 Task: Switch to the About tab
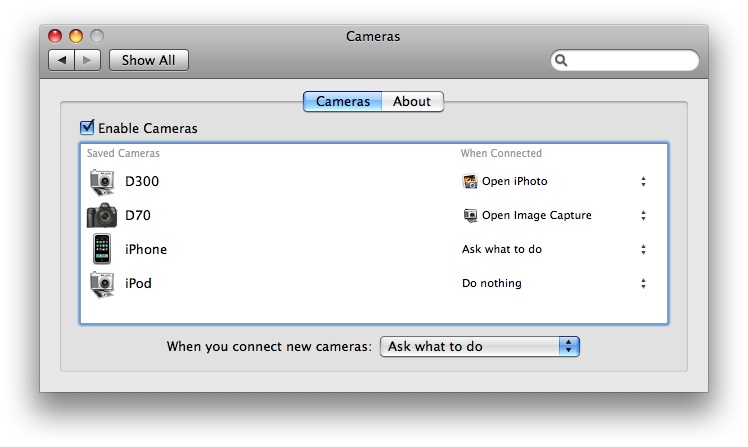click(x=412, y=102)
